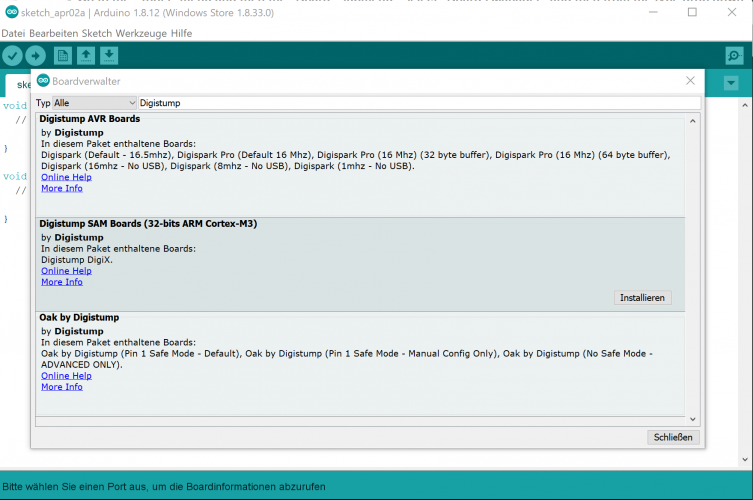Close the Boardverwalter dialog with X
Image resolution: width=753 pixels, height=500 pixels.
(690, 81)
